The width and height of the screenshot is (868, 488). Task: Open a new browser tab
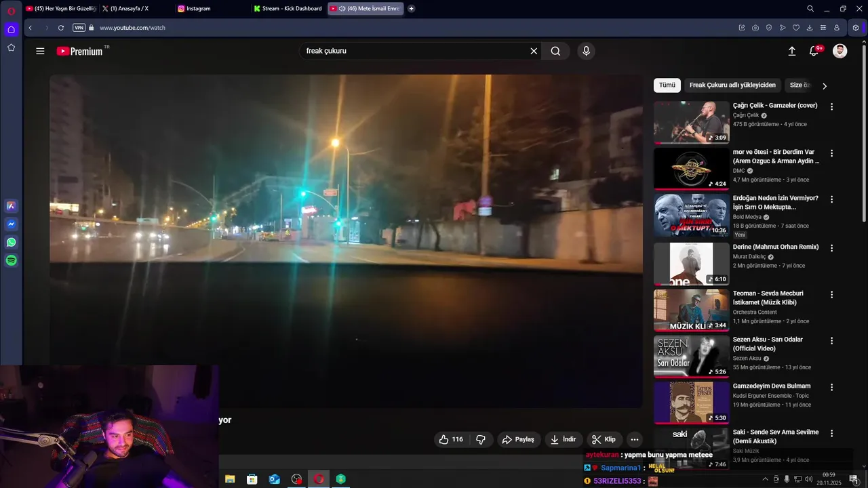[x=411, y=9]
